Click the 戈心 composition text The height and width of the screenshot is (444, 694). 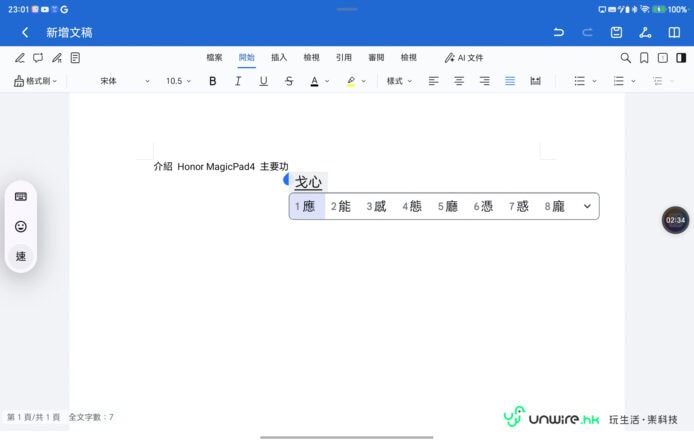[308, 182]
